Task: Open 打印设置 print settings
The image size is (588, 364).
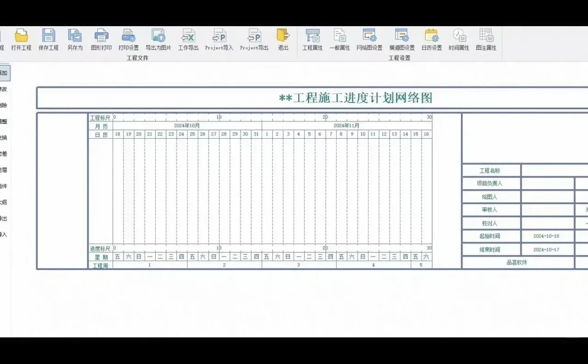Action: click(129, 39)
